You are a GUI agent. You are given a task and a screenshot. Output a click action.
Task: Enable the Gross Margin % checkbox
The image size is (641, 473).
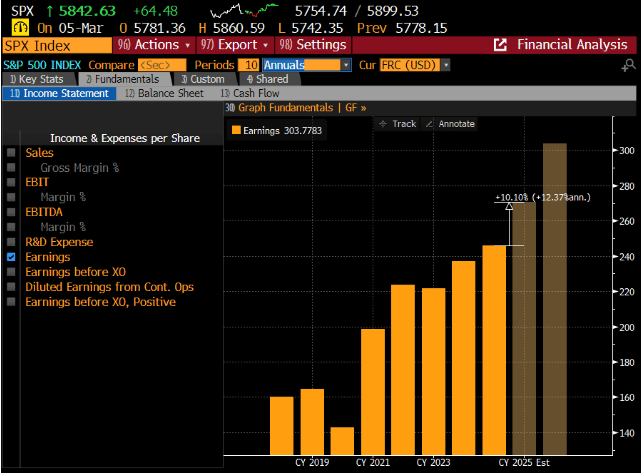[11, 167]
